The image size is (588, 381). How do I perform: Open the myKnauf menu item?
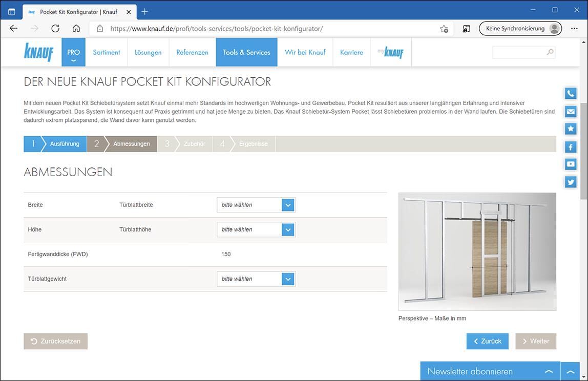coord(391,52)
